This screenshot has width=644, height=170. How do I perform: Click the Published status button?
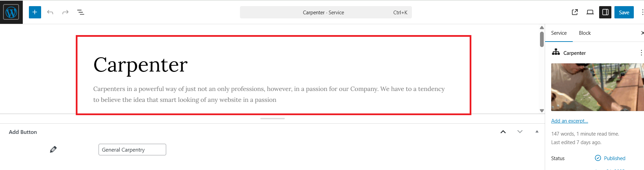click(x=610, y=158)
